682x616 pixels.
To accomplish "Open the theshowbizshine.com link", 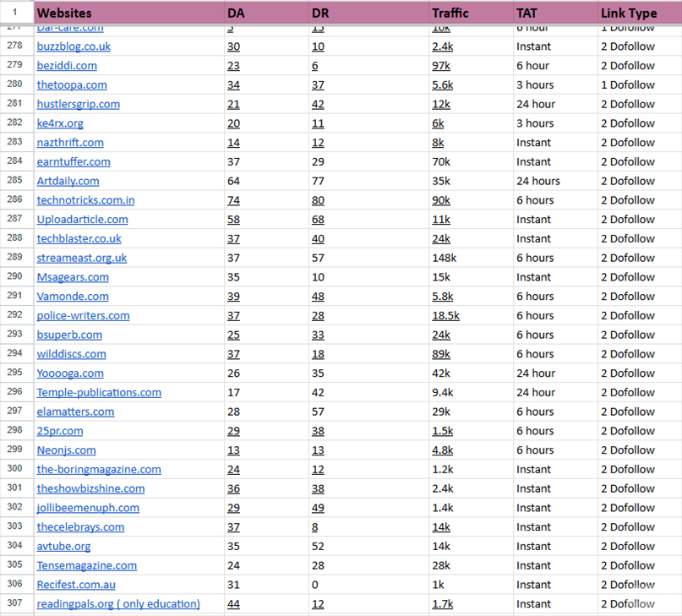I will coord(90,488).
